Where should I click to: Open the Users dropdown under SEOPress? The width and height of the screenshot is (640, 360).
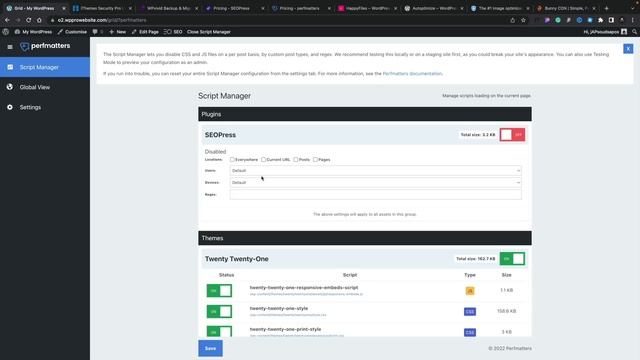pyautogui.click(x=376, y=171)
